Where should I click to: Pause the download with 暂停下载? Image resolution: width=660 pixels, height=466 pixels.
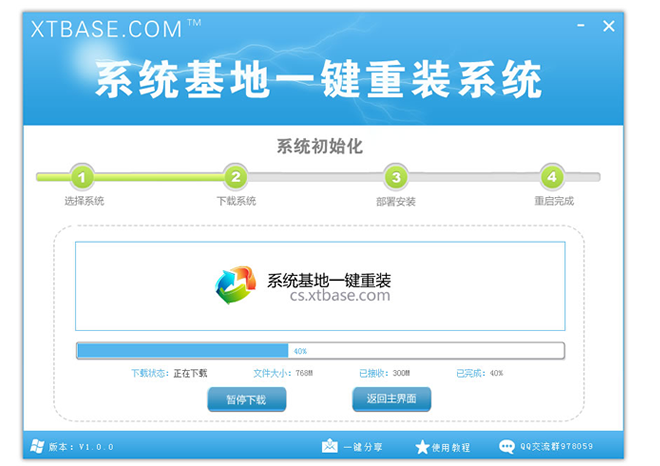pos(247,399)
